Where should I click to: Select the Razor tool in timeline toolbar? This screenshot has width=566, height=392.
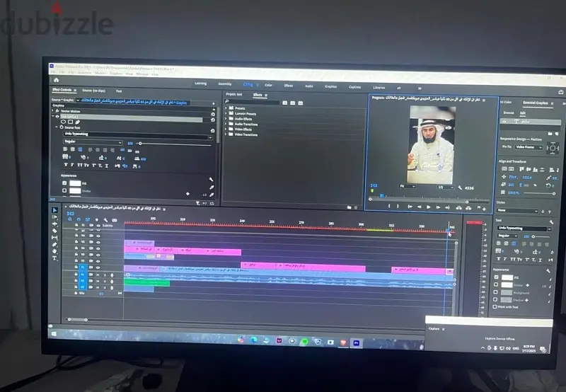point(54,231)
